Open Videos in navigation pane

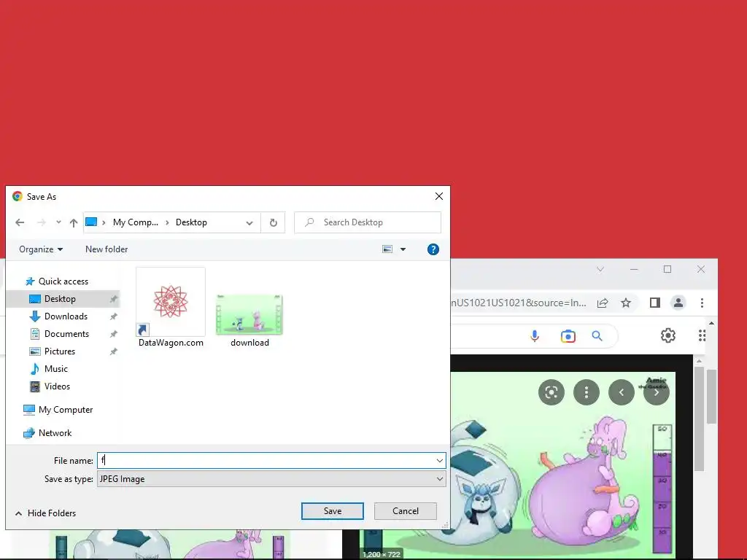pos(57,386)
